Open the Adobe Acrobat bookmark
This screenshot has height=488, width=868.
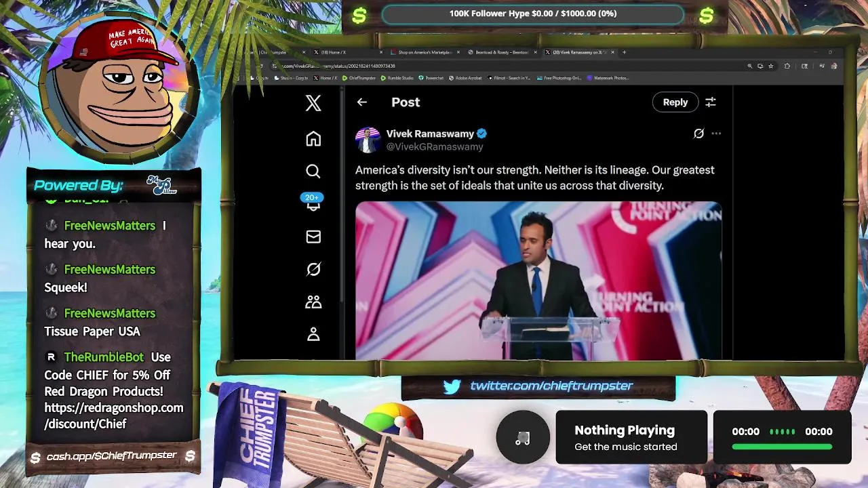(x=465, y=78)
